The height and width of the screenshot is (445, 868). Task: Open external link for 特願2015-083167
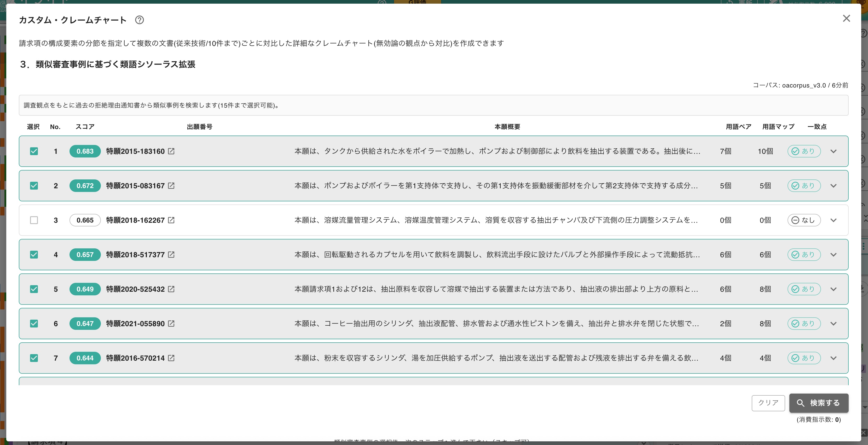(x=171, y=186)
